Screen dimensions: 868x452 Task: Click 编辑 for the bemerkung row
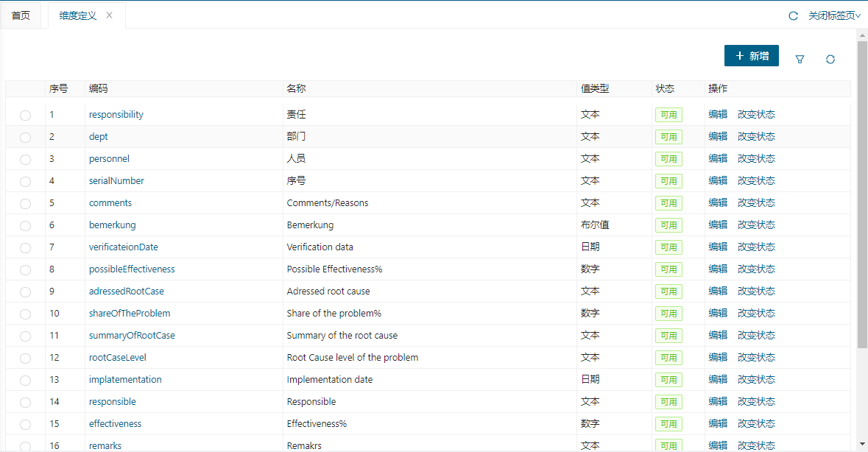tap(718, 225)
